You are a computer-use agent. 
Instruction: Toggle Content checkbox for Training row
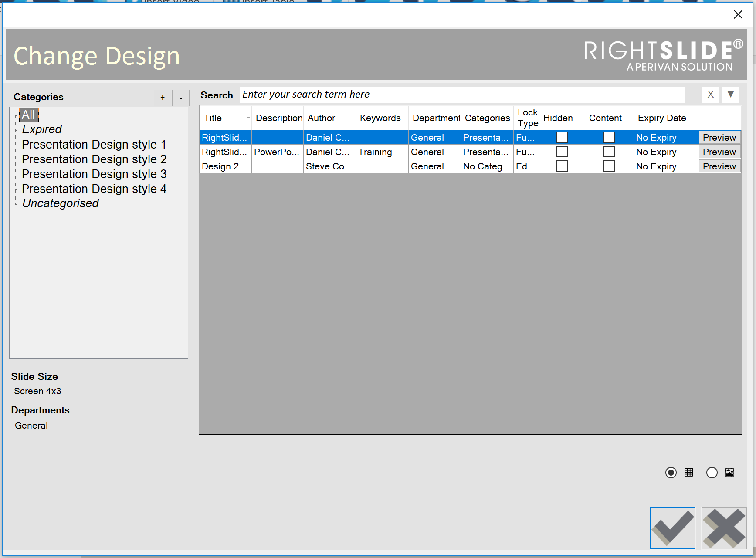pyautogui.click(x=609, y=152)
